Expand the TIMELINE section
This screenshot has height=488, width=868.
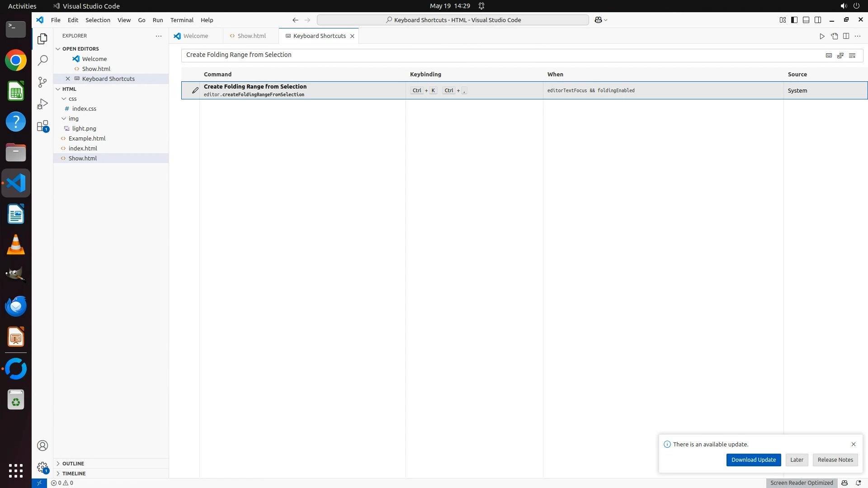coord(74,474)
